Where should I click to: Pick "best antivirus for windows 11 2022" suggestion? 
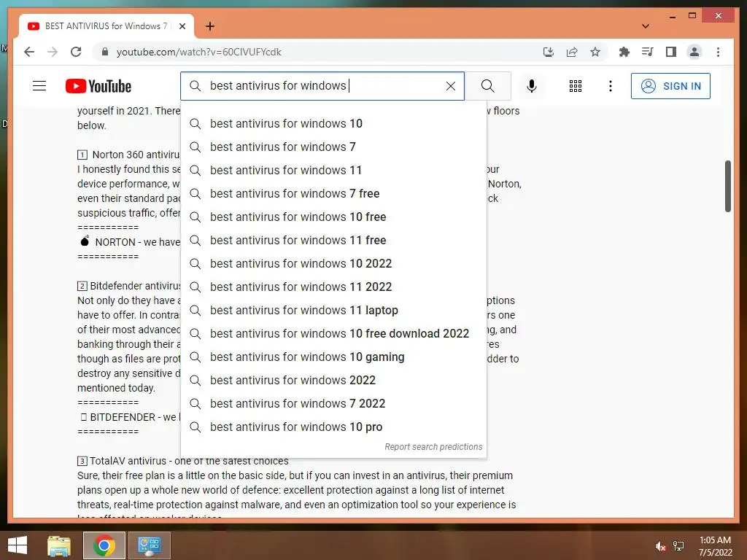[333, 287]
